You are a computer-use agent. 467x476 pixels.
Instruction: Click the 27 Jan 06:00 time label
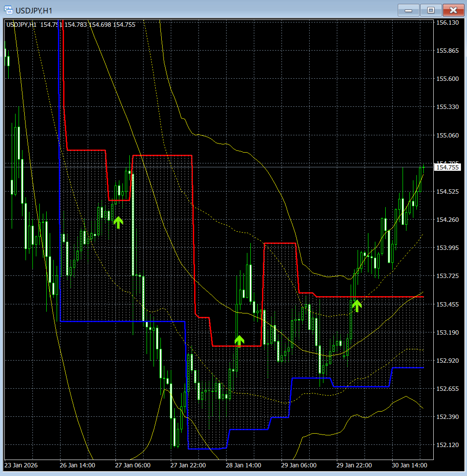[x=133, y=465]
